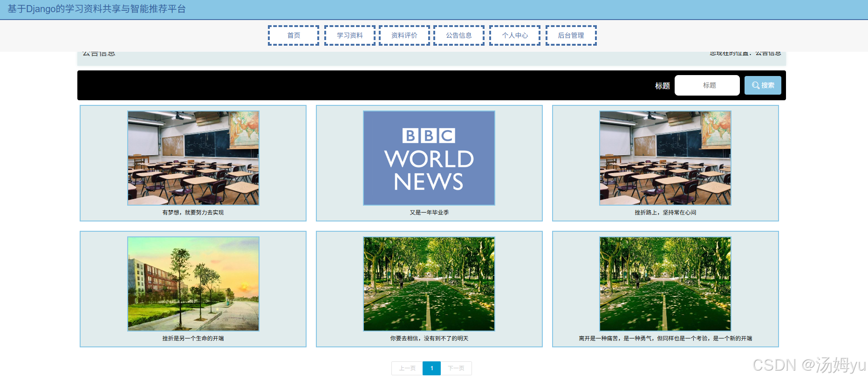Click the 搜索 button
The height and width of the screenshot is (380, 868).
pyautogui.click(x=763, y=85)
